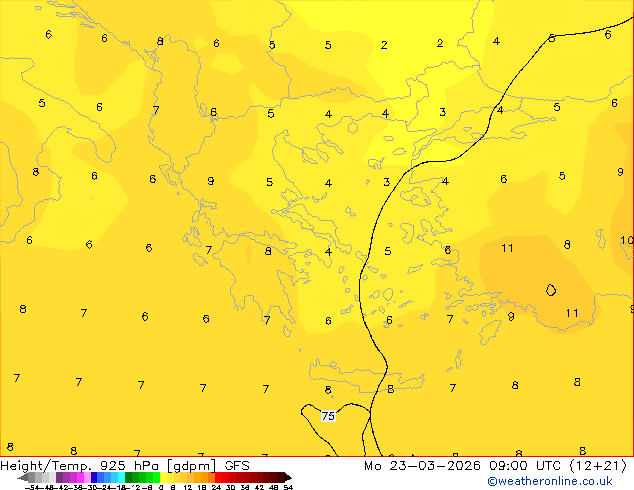The height and width of the screenshot is (490, 634).
Task: Click the 54 label at legend's right end
Action: (x=288, y=487)
